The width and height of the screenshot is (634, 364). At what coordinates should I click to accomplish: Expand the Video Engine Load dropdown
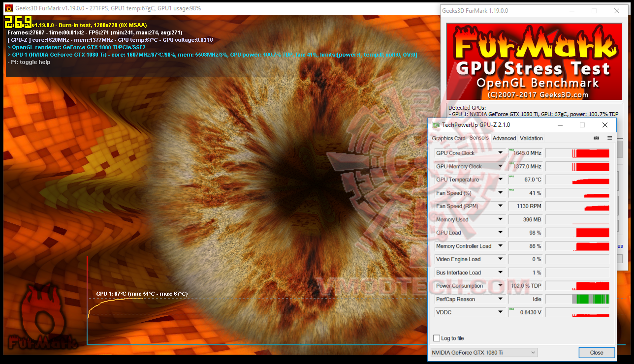[x=501, y=259]
